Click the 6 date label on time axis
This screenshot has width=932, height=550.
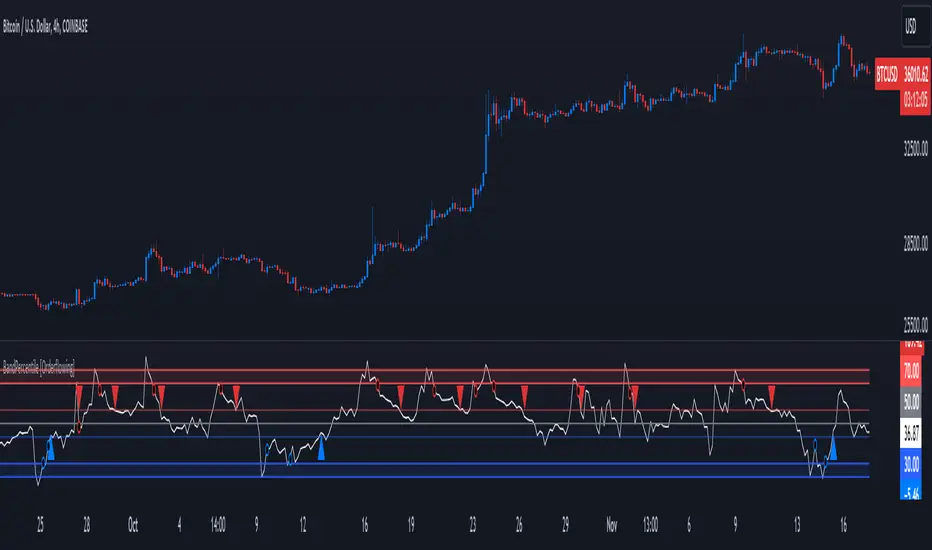(689, 525)
